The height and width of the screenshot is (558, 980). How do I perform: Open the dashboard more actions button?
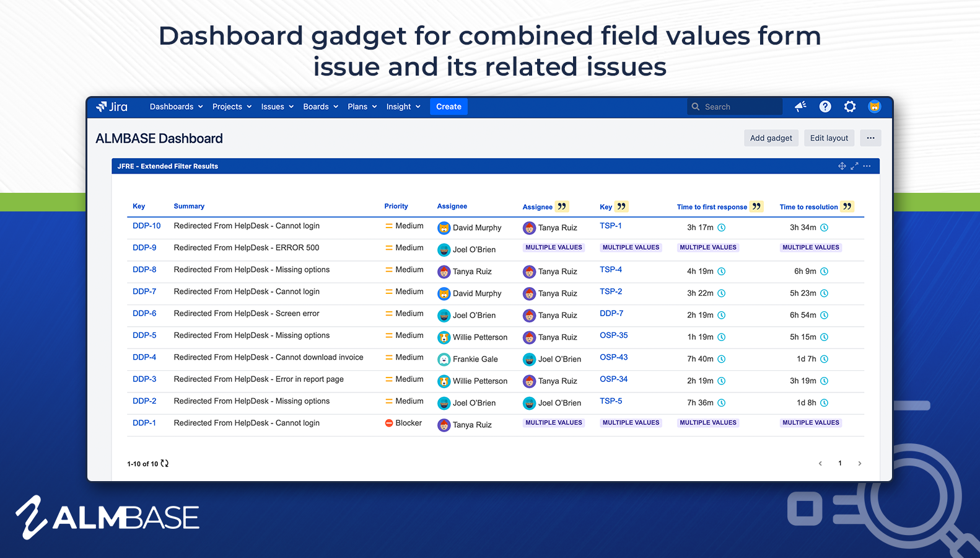click(x=870, y=138)
